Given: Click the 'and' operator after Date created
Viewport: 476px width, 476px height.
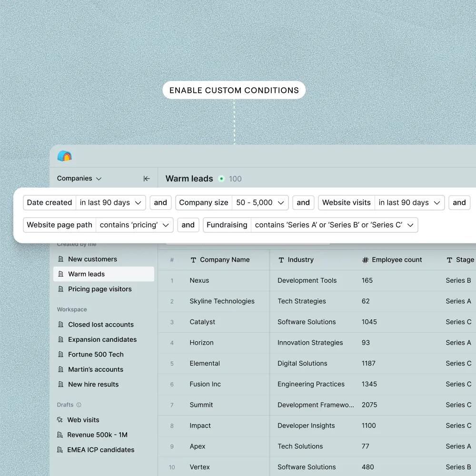Looking at the screenshot, I should 160,202.
